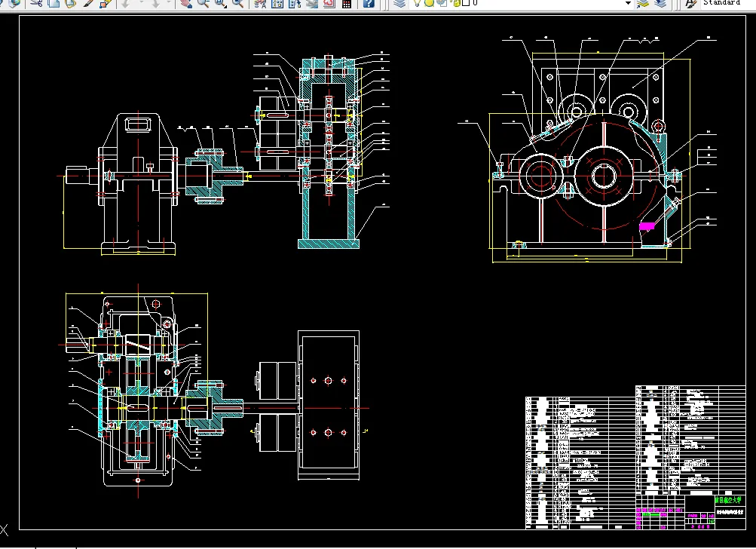Viewport: 756px width, 549px height.
Task: Click Make Object's Layer Current icon
Action: coord(642,3)
